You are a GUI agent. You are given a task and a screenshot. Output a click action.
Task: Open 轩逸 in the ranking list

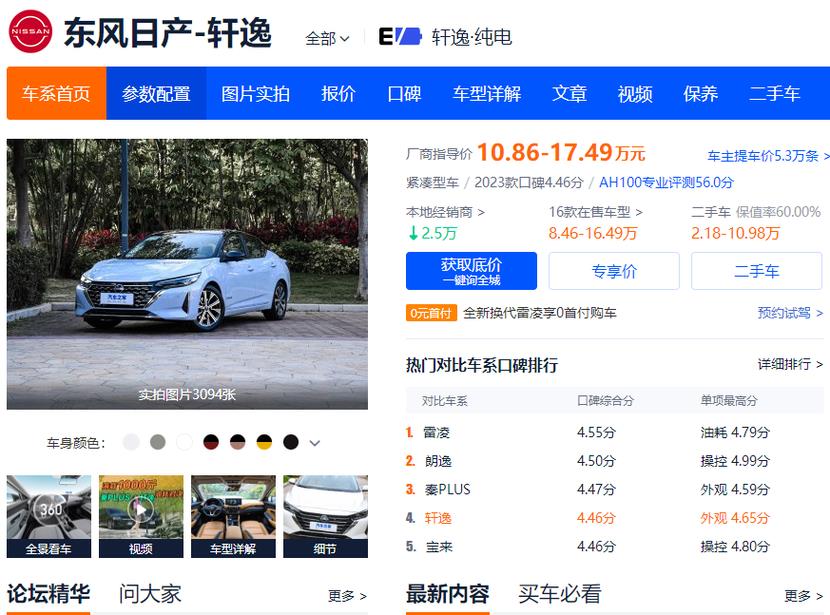[438, 518]
